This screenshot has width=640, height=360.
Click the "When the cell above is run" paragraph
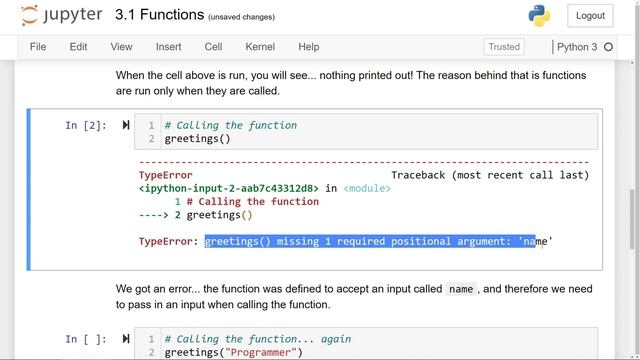[351, 83]
